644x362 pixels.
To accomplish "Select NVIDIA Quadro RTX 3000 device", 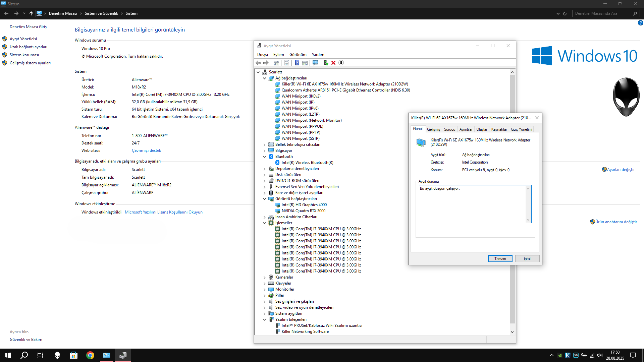I will click(303, 211).
